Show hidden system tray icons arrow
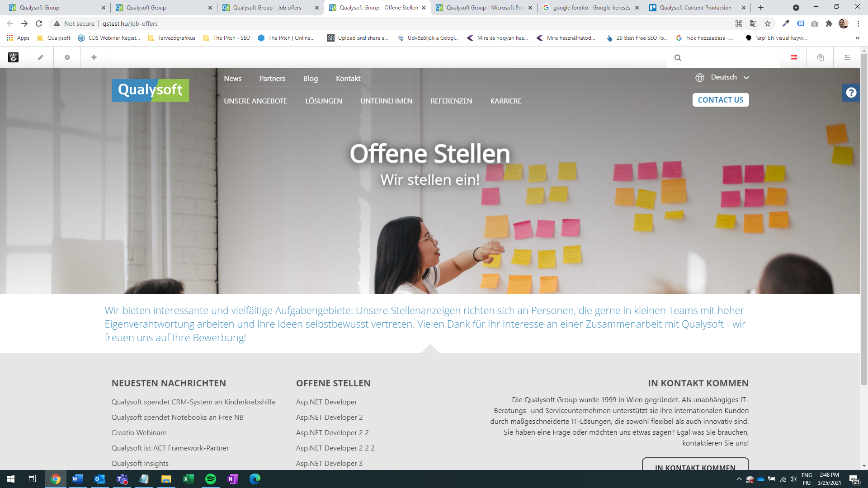 739,479
